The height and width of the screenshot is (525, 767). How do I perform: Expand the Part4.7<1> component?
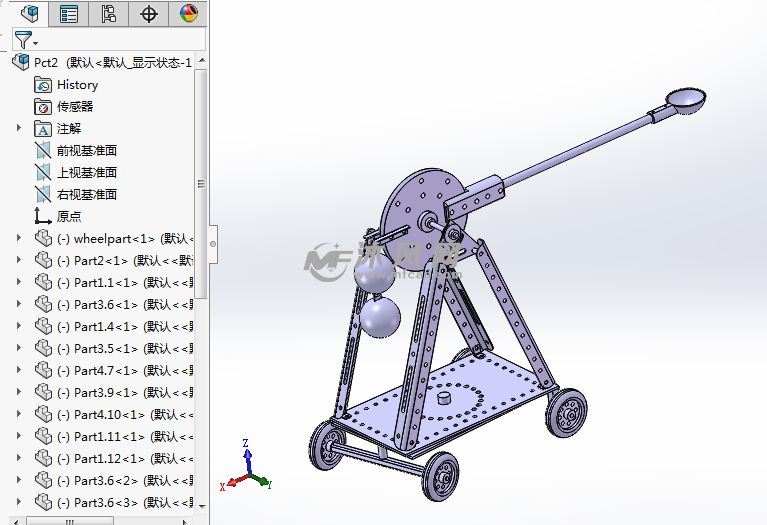(19, 370)
